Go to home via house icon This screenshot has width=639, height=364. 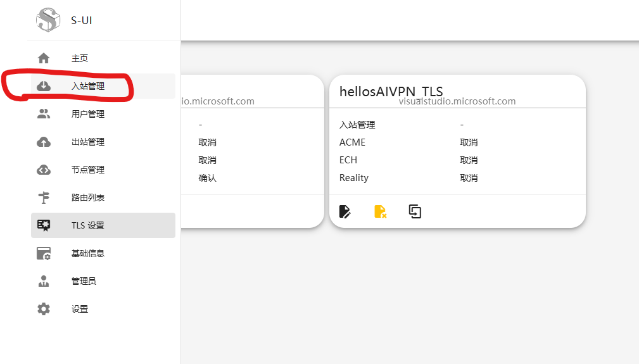(x=44, y=58)
